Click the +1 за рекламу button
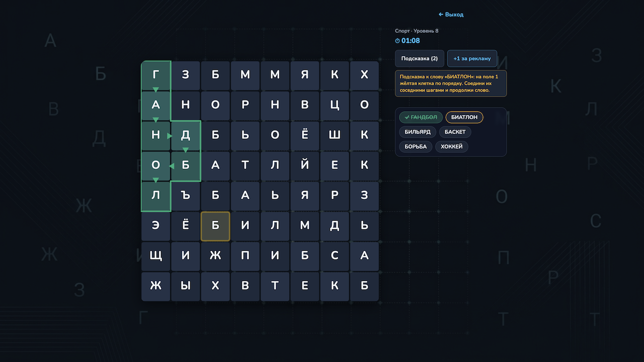The height and width of the screenshot is (362, 644). 472,58
